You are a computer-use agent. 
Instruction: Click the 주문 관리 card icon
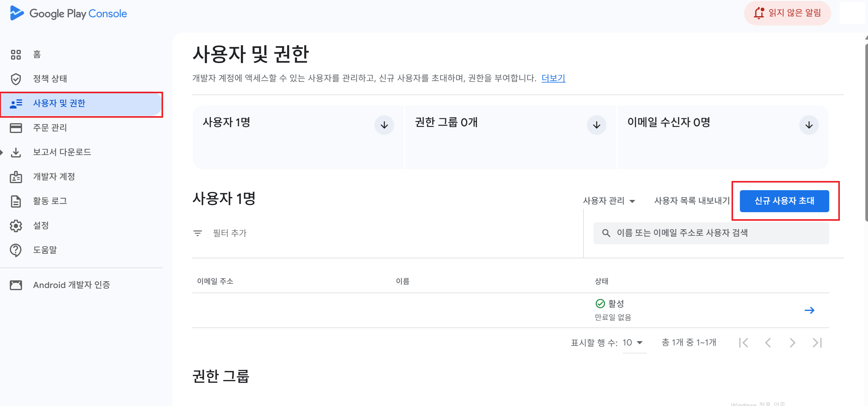[x=16, y=128]
